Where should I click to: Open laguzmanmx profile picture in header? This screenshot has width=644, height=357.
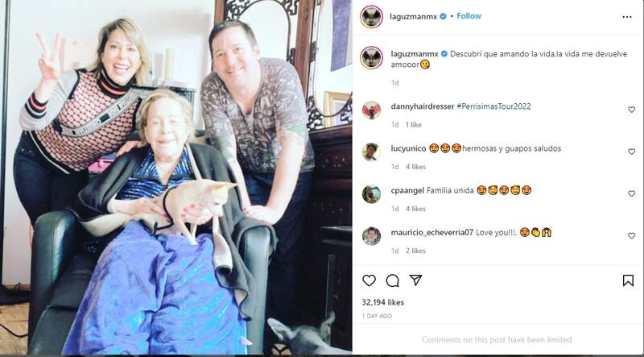pyautogui.click(x=371, y=17)
